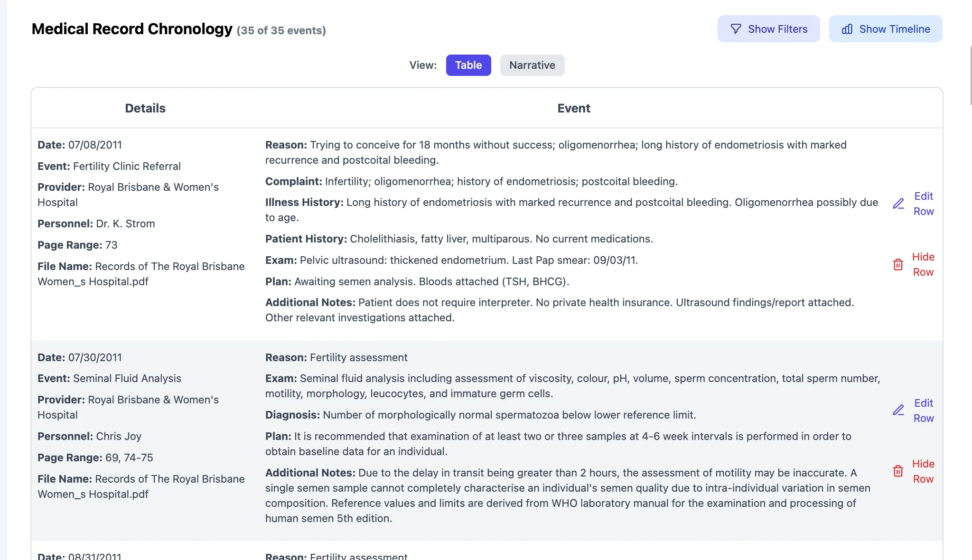Click the funnel icon beside Show Filters
972x560 pixels.
[x=736, y=29]
